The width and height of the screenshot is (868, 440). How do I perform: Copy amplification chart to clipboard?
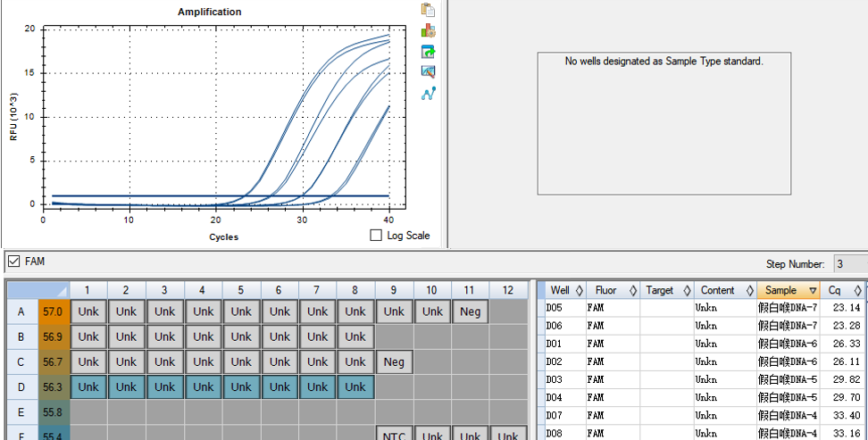(428, 10)
